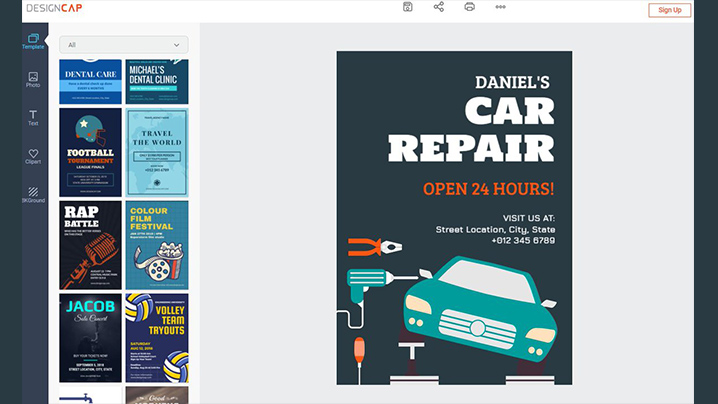Select the Open 24 Hours text on poster
This screenshot has height=404, width=718.
pos(487,188)
